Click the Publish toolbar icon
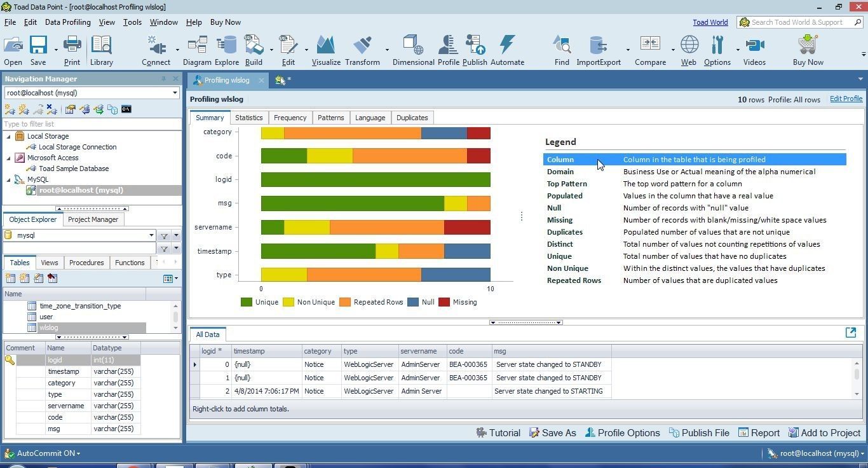This screenshot has width=868, height=468. [475, 50]
